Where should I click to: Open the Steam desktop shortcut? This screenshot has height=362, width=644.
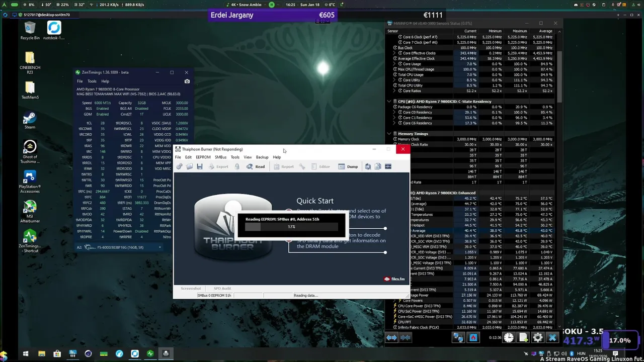(x=30, y=121)
